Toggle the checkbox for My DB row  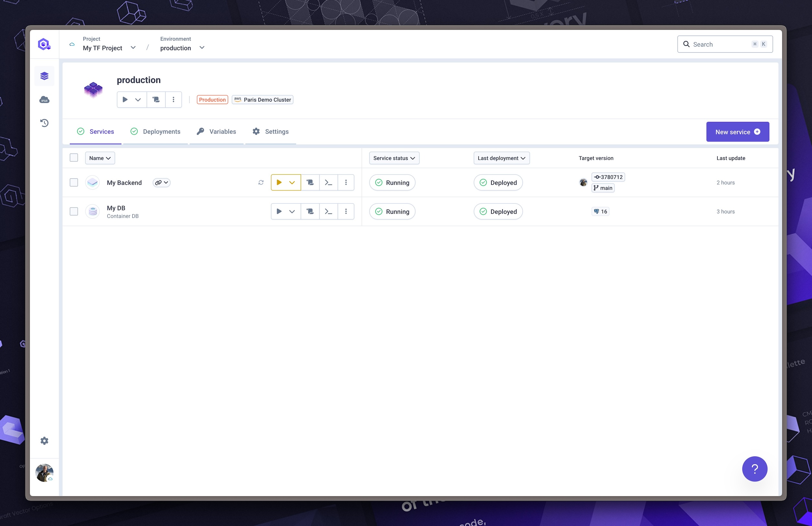[74, 211]
